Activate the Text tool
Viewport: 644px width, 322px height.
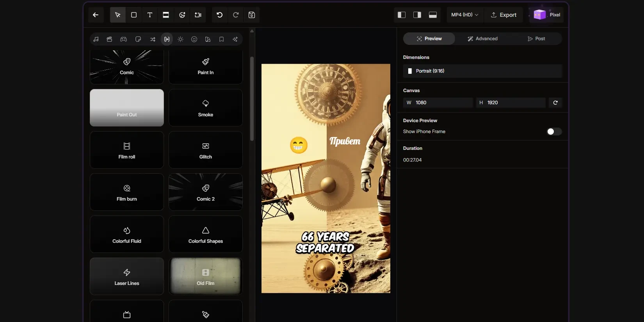tap(150, 15)
